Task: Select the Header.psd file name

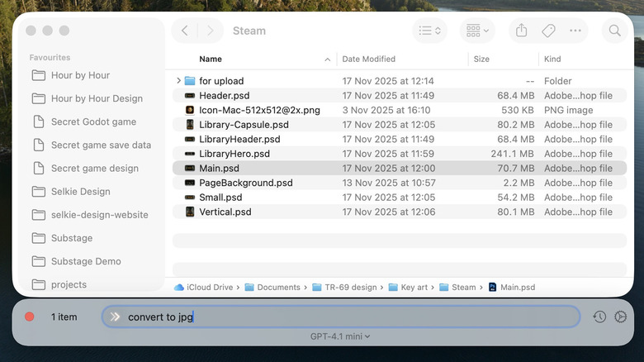Action: tap(225, 95)
